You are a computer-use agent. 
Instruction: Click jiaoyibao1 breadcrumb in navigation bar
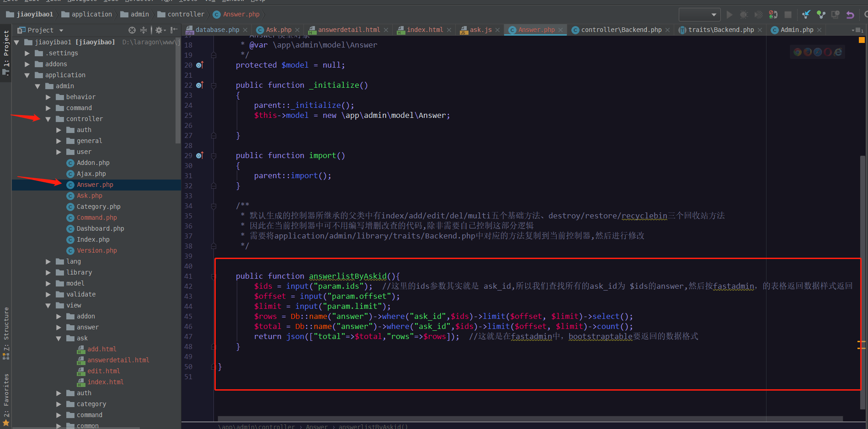(30, 15)
